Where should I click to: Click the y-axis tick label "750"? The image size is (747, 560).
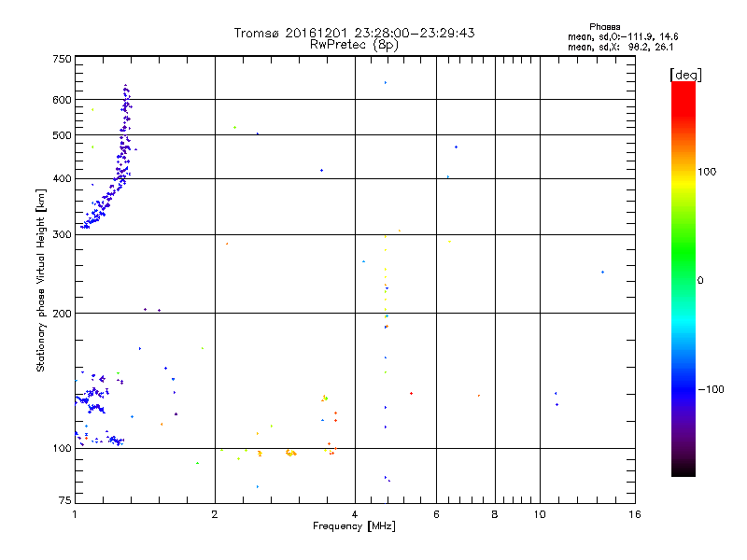click(x=62, y=59)
